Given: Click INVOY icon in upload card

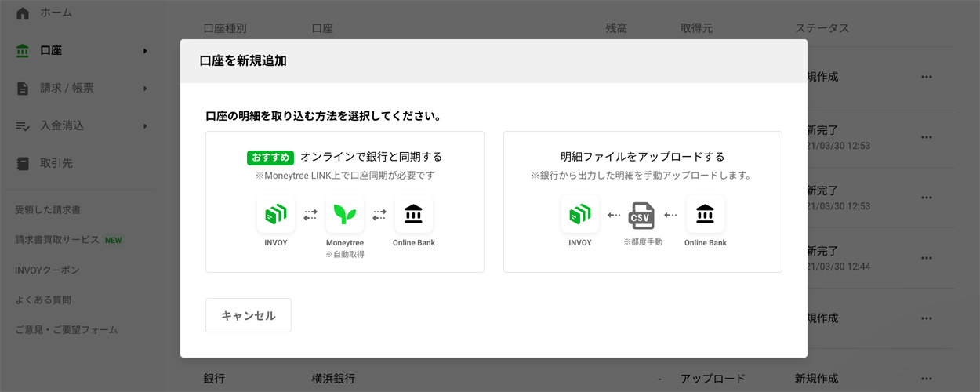Looking at the screenshot, I should (x=580, y=214).
